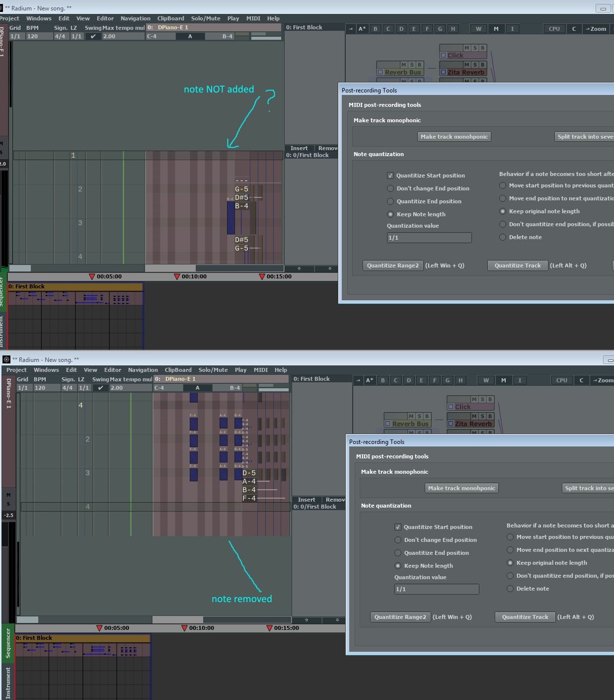Open the CPU view in upper mixer
614x700 pixels.
tap(554, 29)
